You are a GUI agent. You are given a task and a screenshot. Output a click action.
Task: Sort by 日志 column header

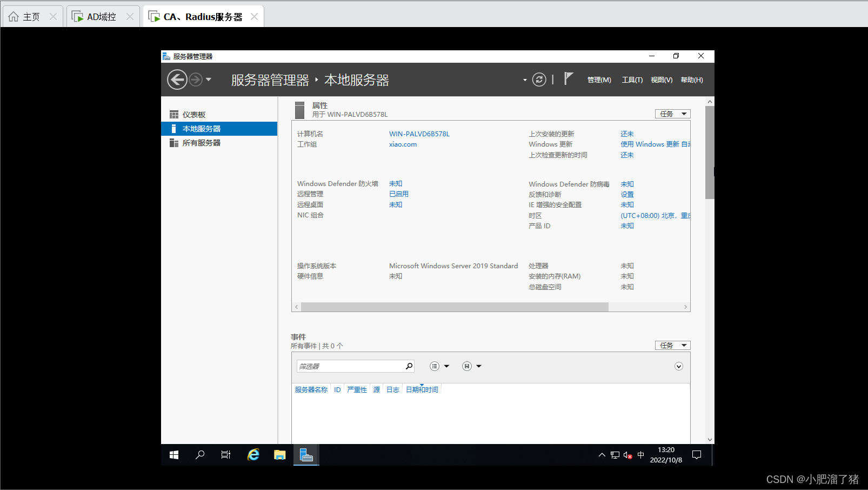coord(393,390)
